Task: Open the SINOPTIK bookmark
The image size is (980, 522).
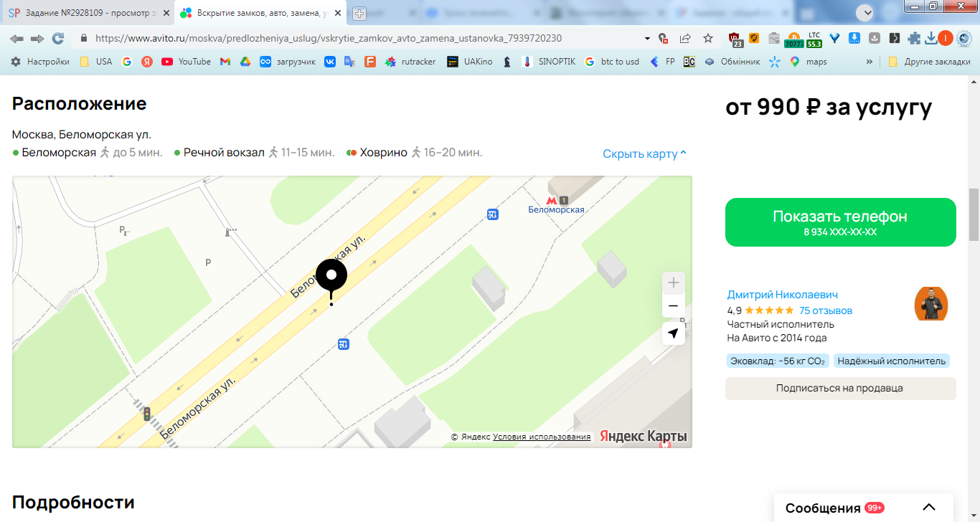Action: pyautogui.click(x=548, y=62)
